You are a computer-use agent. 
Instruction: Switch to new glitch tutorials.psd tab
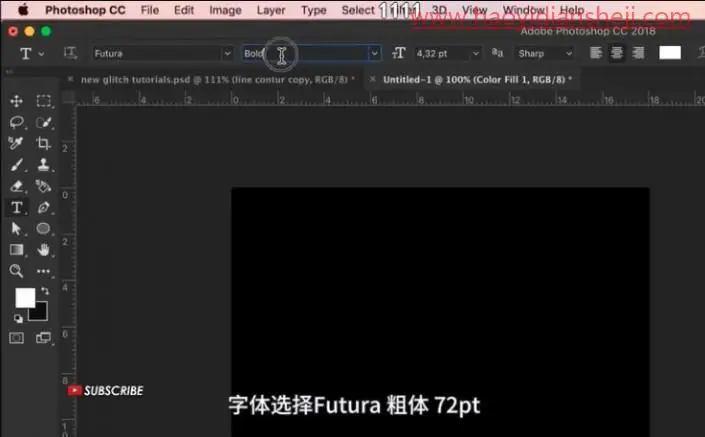point(217,80)
